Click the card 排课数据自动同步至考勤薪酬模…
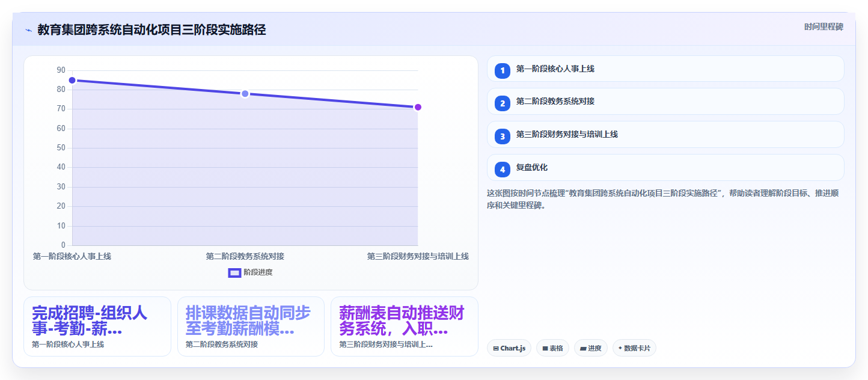Viewport: 868px width, 380px height. 251,326
